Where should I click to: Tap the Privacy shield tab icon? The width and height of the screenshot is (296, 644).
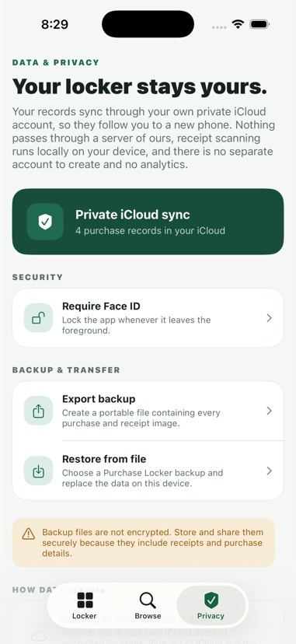(x=211, y=600)
